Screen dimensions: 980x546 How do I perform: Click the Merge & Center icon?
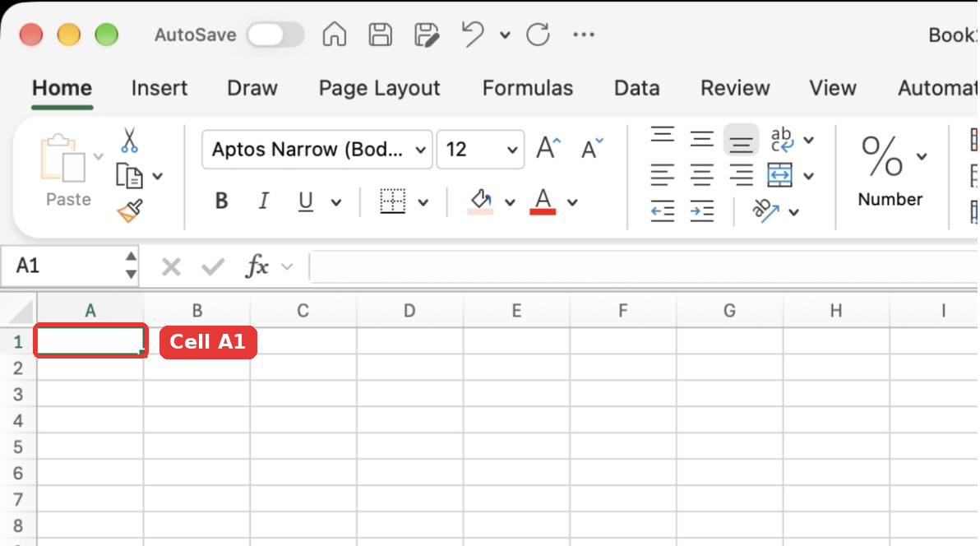(x=780, y=175)
